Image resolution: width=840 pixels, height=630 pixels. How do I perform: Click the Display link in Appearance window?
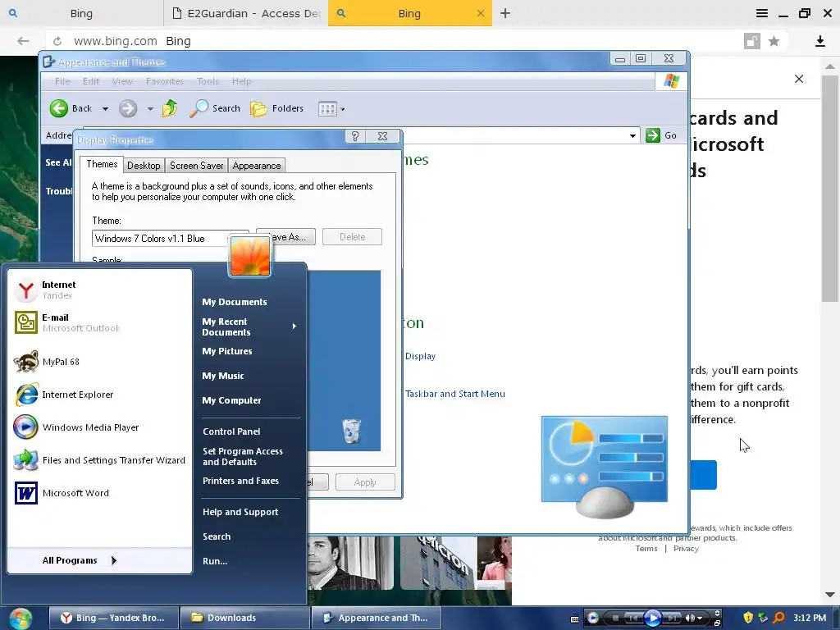click(x=420, y=356)
